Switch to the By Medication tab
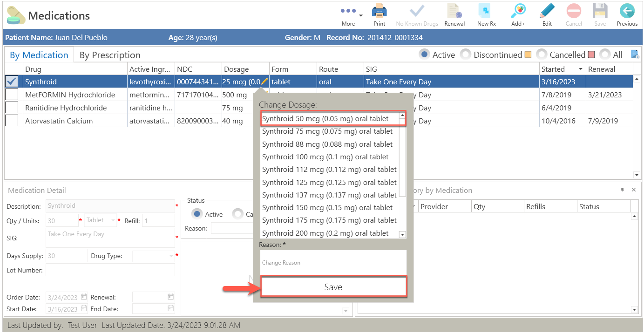 [39, 55]
